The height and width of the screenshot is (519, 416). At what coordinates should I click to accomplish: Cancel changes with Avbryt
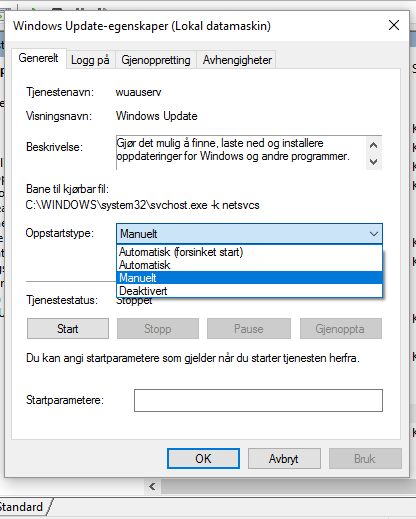[x=284, y=459]
